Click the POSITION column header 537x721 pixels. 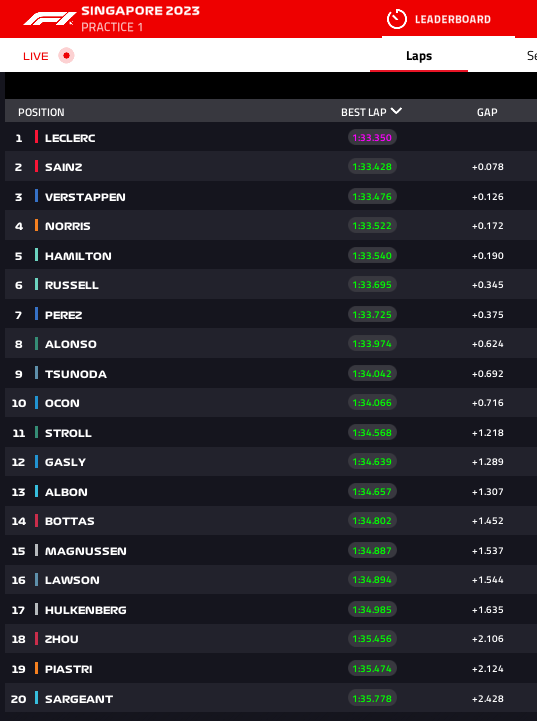point(41,112)
